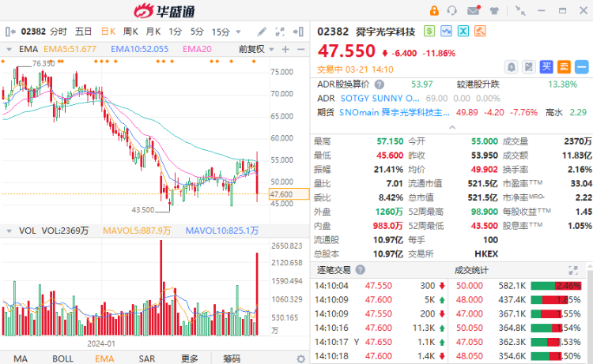Select the 月K chart tab

pos(153,32)
